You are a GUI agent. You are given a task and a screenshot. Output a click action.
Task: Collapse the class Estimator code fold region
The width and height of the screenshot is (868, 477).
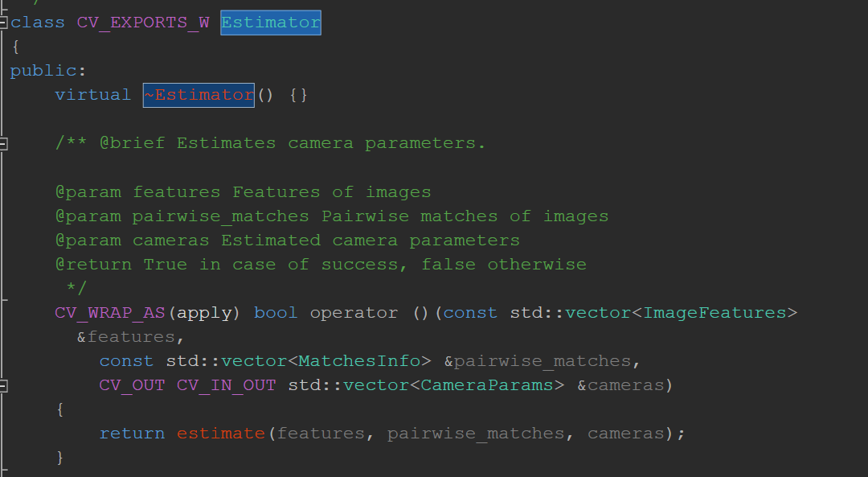[4, 22]
